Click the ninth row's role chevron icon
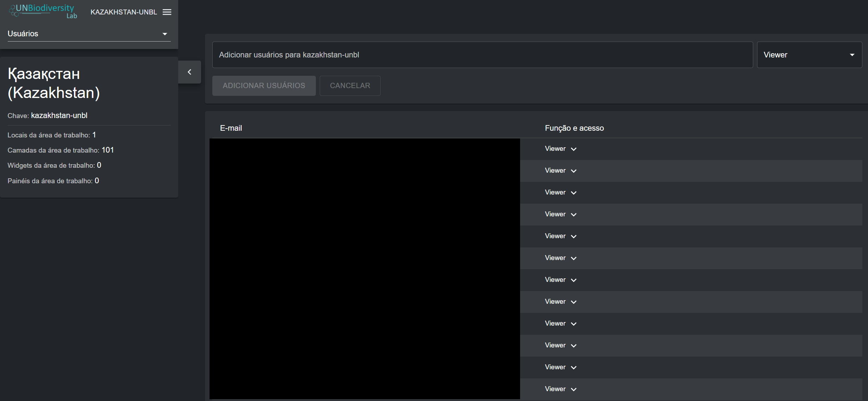The width and height of the screenshot is (868, 401). click(x=574, y=324)
